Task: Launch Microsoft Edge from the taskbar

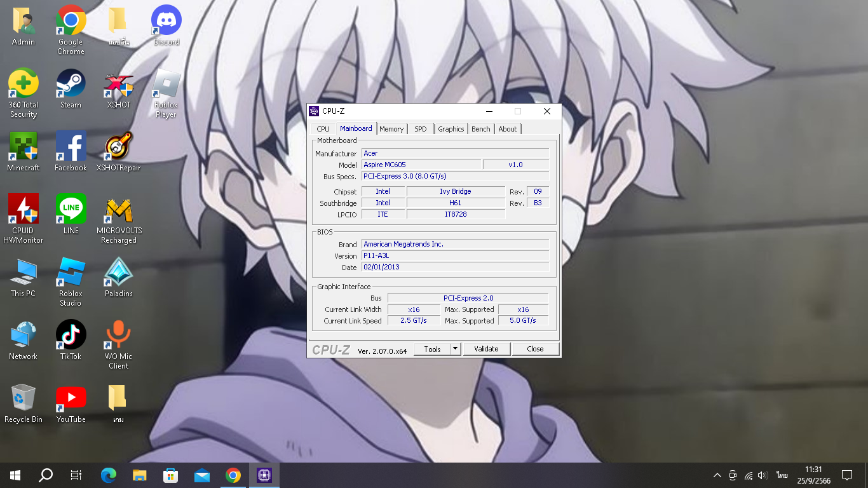Action: 109,475
